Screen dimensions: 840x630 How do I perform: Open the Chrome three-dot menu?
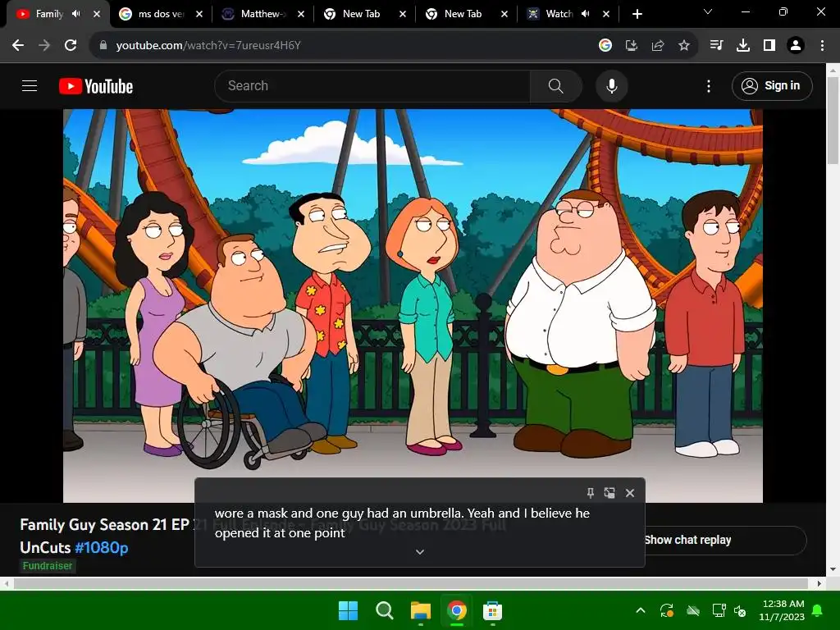822,46
